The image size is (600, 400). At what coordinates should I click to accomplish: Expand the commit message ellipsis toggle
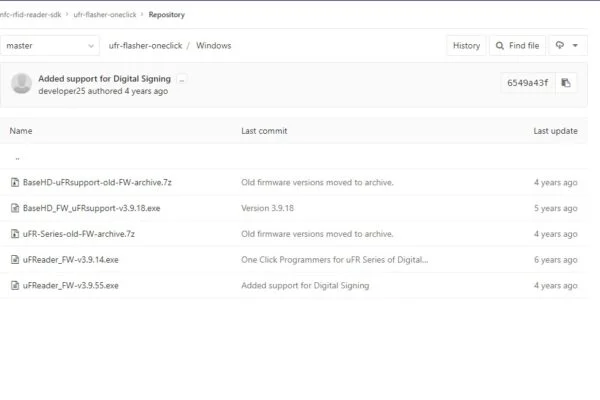tap(182, 80)
